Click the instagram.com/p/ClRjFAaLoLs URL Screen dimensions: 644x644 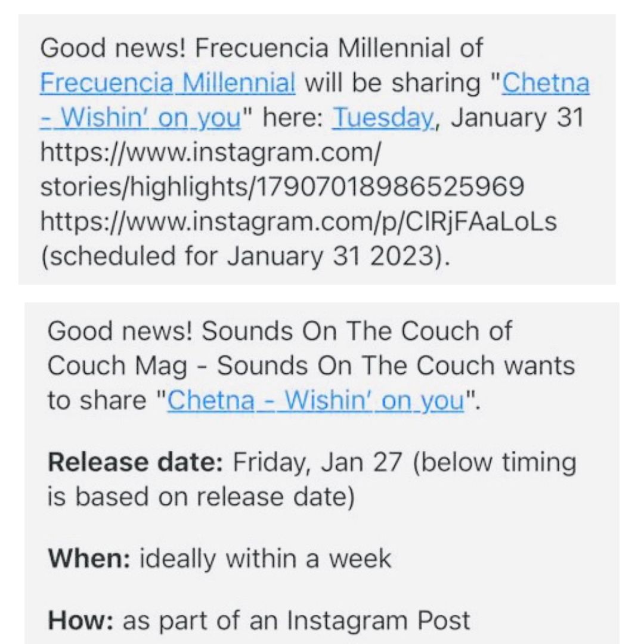coord(299,221)
